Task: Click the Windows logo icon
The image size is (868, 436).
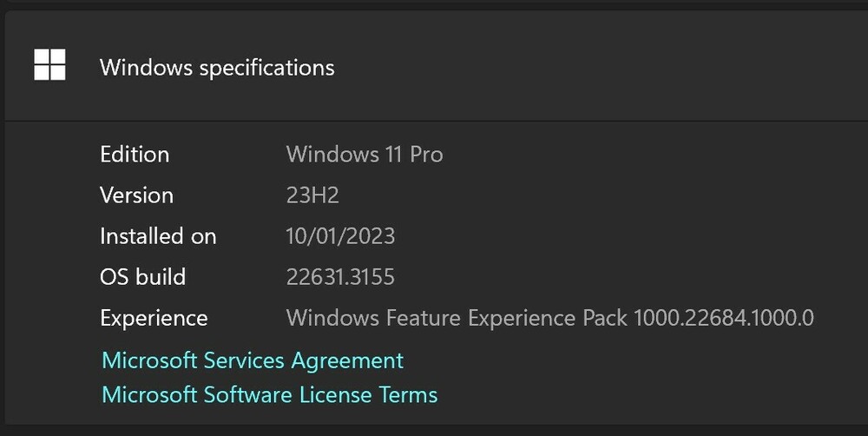Action: (49, 65)
